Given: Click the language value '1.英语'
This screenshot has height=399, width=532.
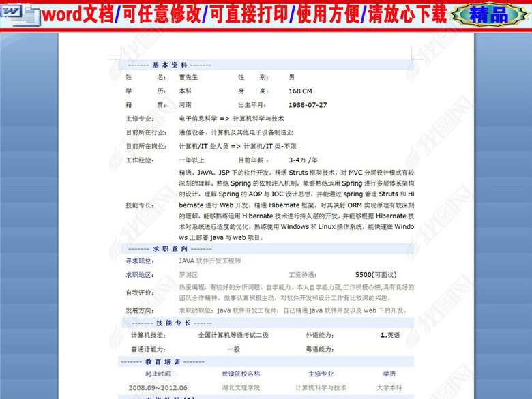Looking at the screenshot, I should (390, 335).
